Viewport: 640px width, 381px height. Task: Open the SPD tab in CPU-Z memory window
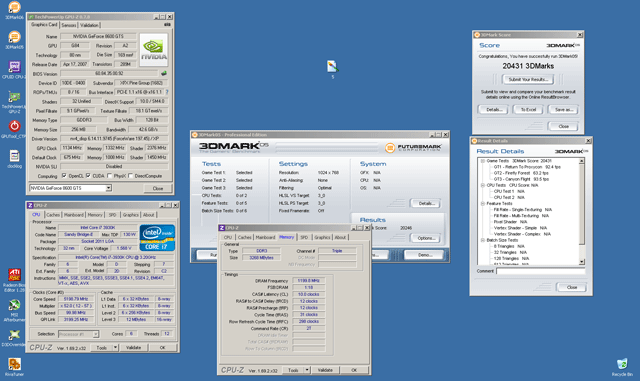tap(304, 237)
